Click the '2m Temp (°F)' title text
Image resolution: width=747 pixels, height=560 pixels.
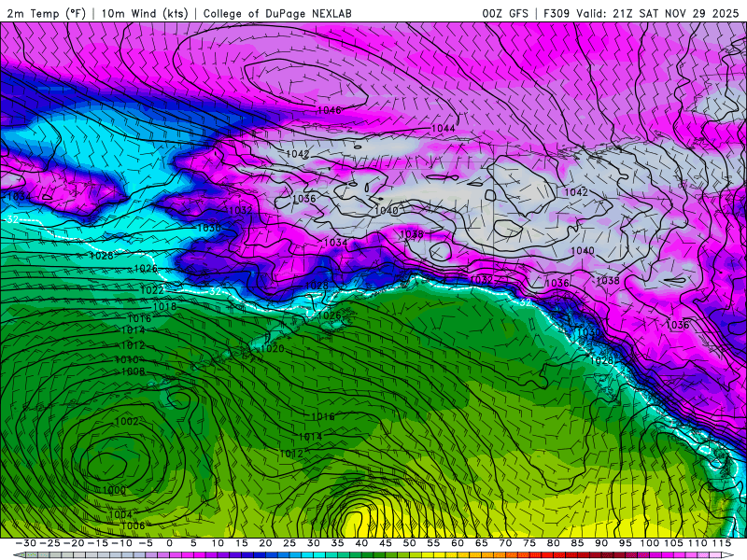coord(46,13)
